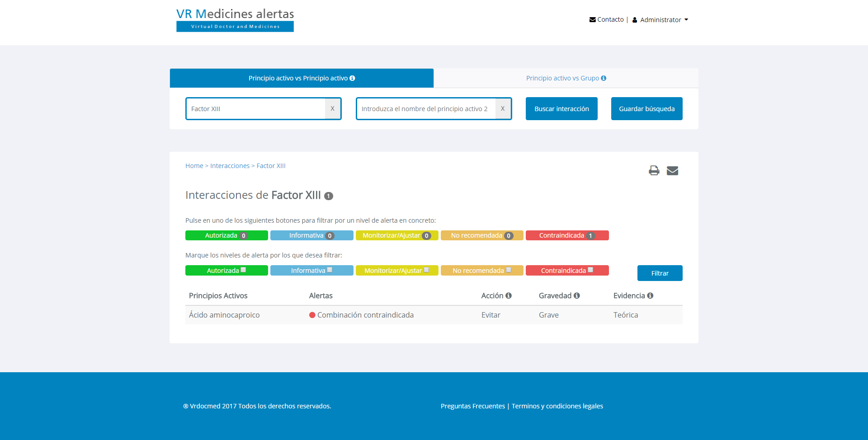Image resolution: width=868 pixels, height=440 pixels.
Task: Click the email envelope icon
Action: click(672, 170)
